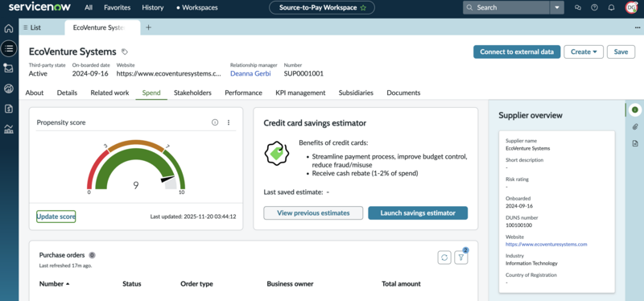Select the EcoVenture Systems record tab
644x301 pixels.
click(x=102, y=27)
